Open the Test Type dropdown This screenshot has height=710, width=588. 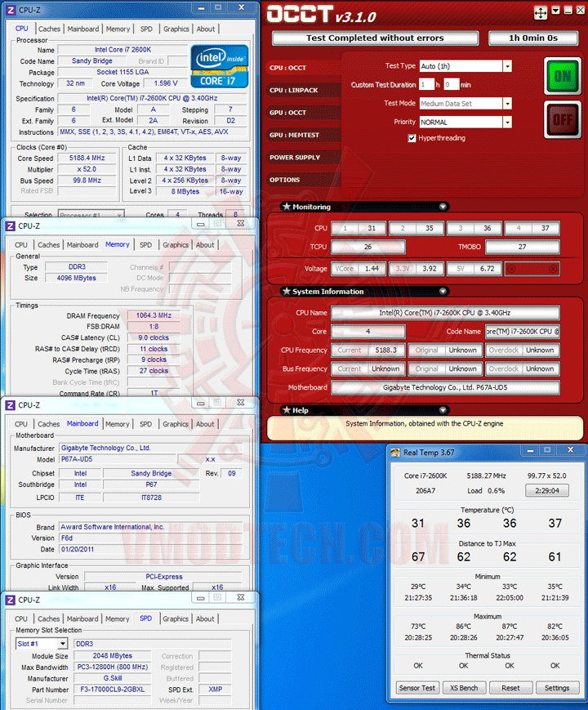[507, 66]
